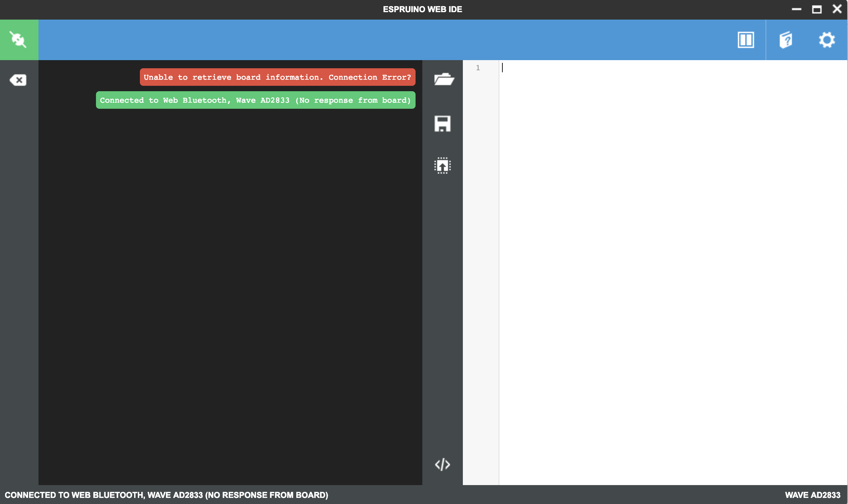
Task: Clear the terminal with the backspace icon
Action: coord(18,80)
